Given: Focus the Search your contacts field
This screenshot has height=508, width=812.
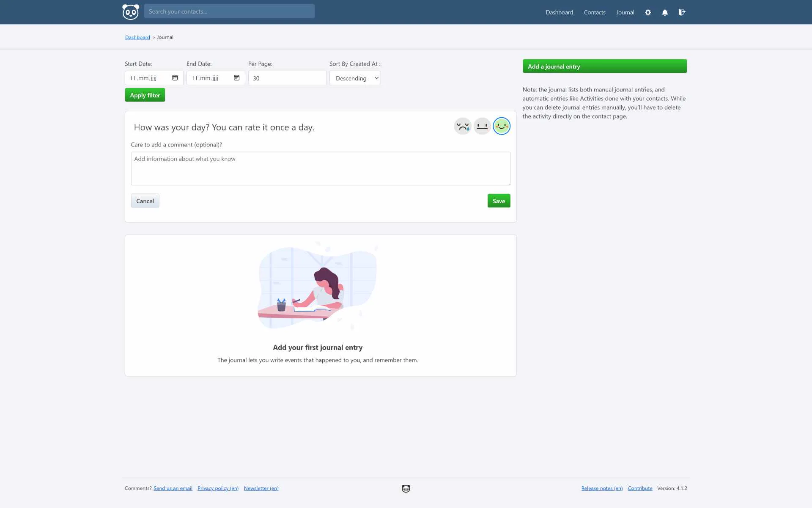Looking at the screenshot, I should [229, 11].
